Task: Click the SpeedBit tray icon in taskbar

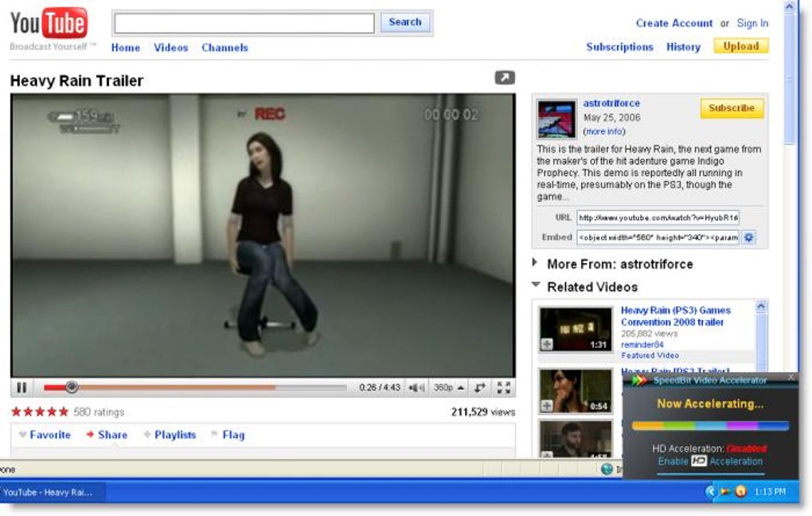Action: point(725,491)
